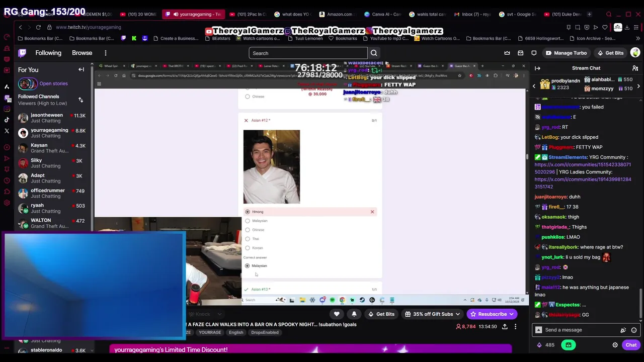The height and width of the screenshot is (362, 644).
Task: Collapse the Stream Chat panel
Action: (537, 68)
